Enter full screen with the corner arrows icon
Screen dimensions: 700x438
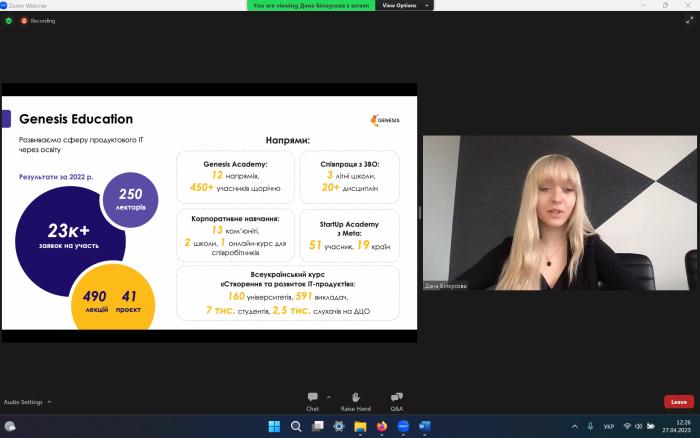coord(689,20)
